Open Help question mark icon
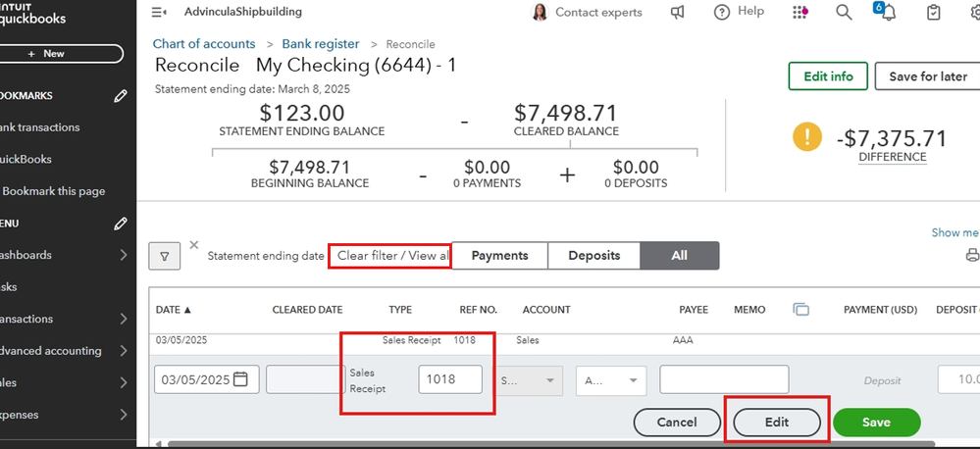 click(x=722, y=12)
